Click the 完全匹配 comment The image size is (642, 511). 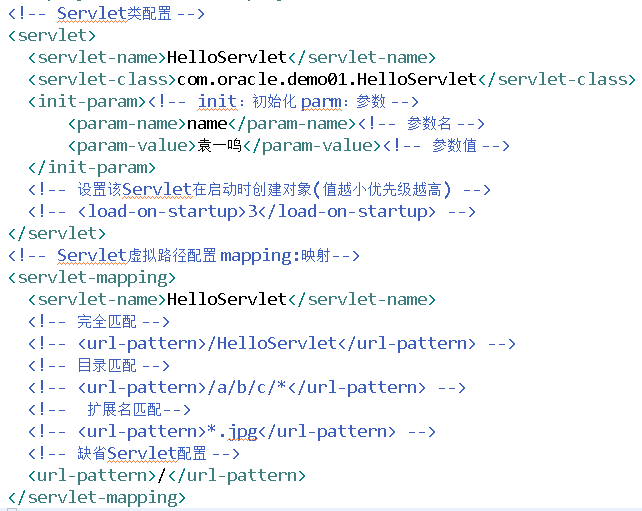pos(99,321)
